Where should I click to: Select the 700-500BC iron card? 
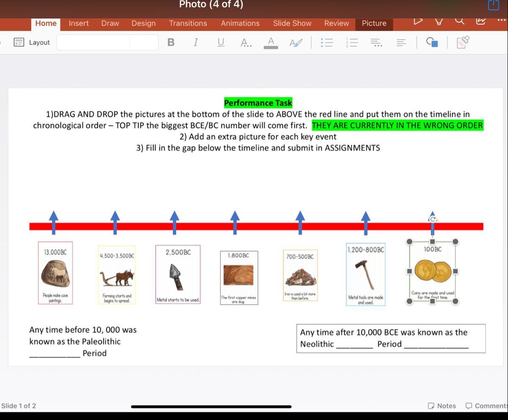click(x=300, y=275)
